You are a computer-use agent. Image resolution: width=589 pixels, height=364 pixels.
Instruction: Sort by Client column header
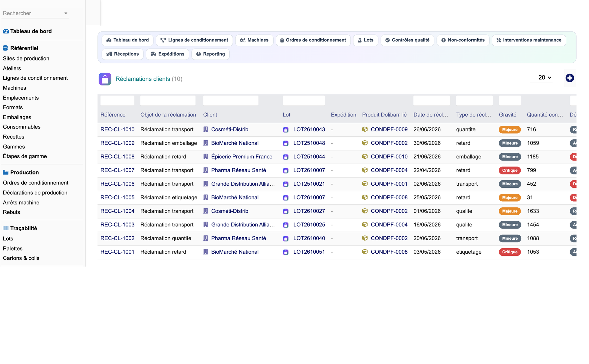pyautogui.click(x=210, y=115)
